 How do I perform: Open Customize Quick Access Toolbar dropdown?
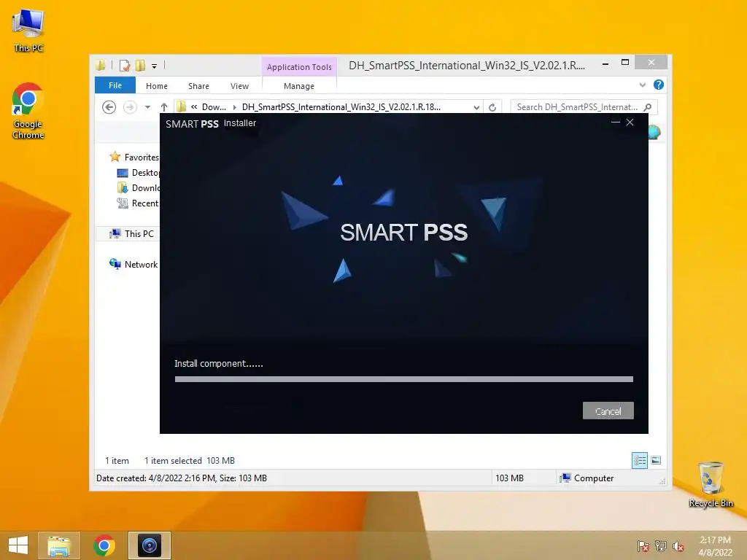[x=155, y=66]
